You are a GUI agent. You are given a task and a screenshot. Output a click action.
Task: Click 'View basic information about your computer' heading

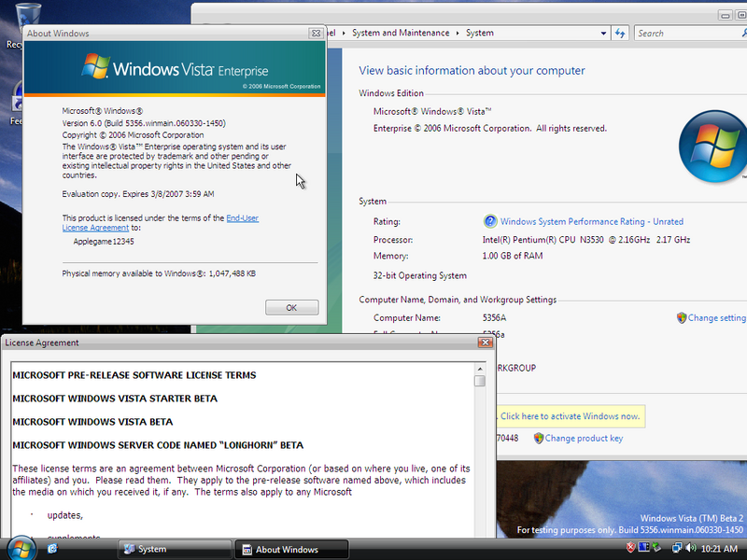pyautogui.click(x=472, y=71)
